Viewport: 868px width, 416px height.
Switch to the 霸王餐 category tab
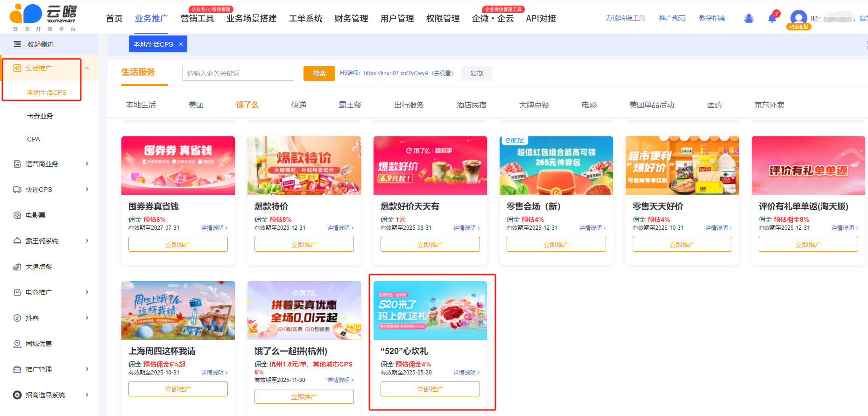click(350, 105)
